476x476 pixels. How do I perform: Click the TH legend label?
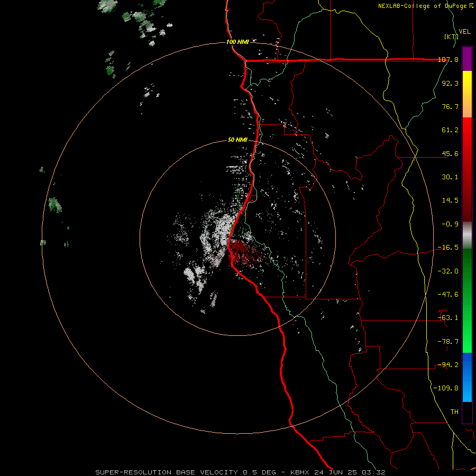pyautogui.click(x=454, y=412)
